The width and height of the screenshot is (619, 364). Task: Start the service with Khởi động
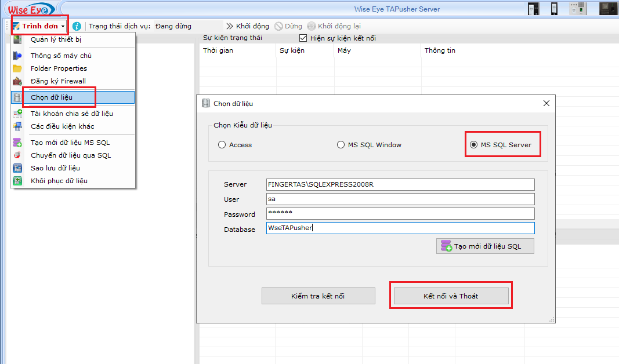(x=248, y=26)
